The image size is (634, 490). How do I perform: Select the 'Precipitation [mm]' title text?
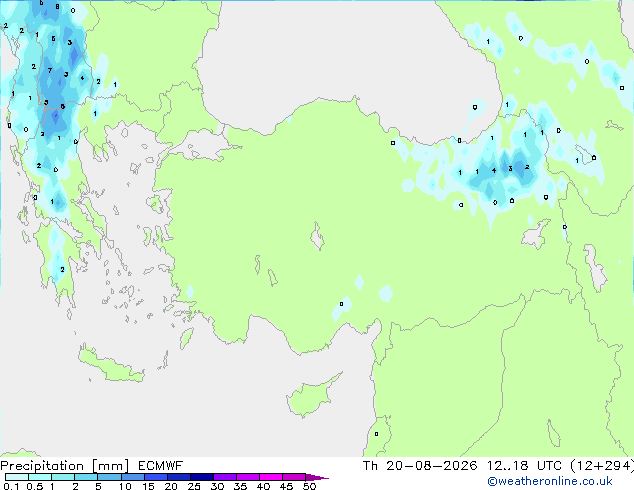click(65, 466)
